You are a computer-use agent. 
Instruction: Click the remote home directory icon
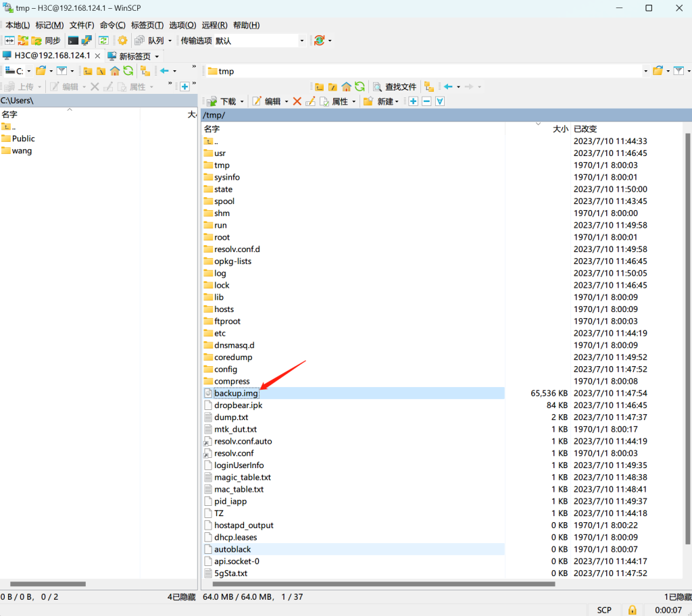pyautogui.click(x=347, y=86)
